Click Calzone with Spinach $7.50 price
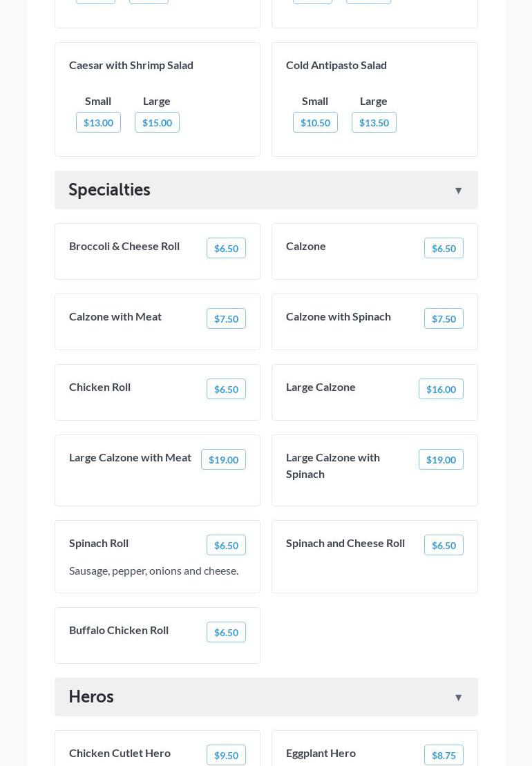This screenshot has width=532, height=766. click(444, 318)
